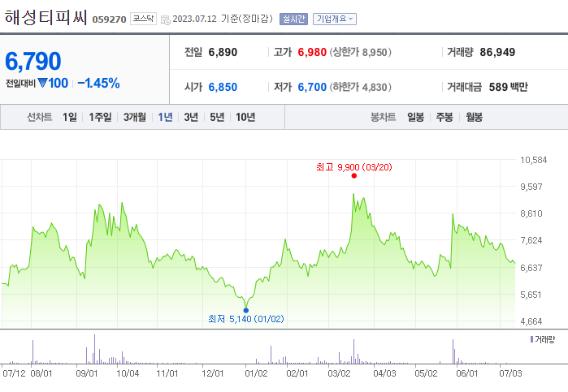Click the 시가 6,850 value
The width and height of the screenshot is (568, 392).
(x=223, y=87)
